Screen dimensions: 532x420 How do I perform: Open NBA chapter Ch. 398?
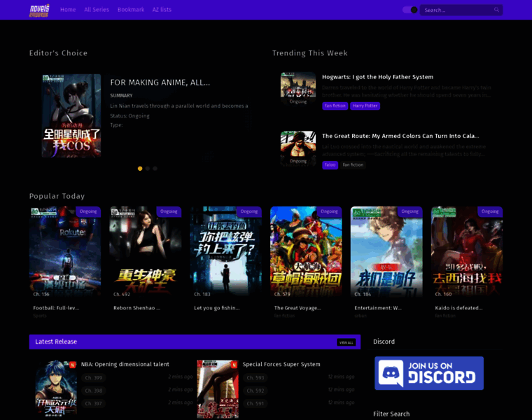pyautogui.click(x=94, y=391)
